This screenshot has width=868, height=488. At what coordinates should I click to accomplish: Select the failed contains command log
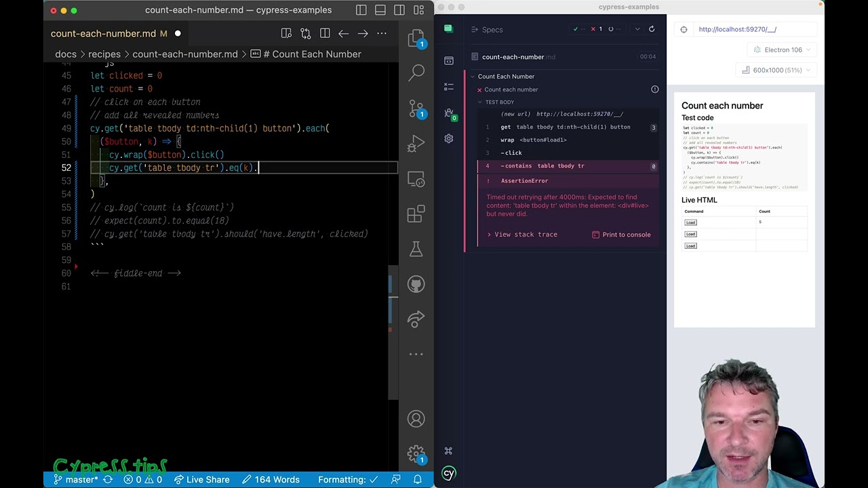568,166
